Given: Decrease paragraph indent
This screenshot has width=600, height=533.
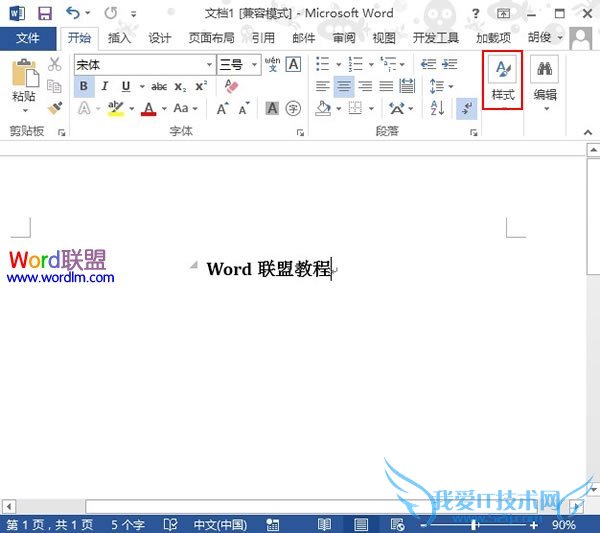Looking at the screenshot, I should (428, 64).
